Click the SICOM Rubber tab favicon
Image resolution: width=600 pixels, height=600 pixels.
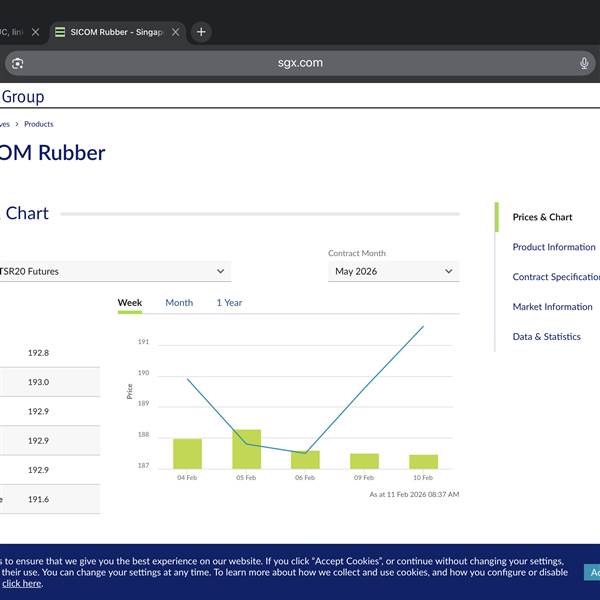[61, 32]
